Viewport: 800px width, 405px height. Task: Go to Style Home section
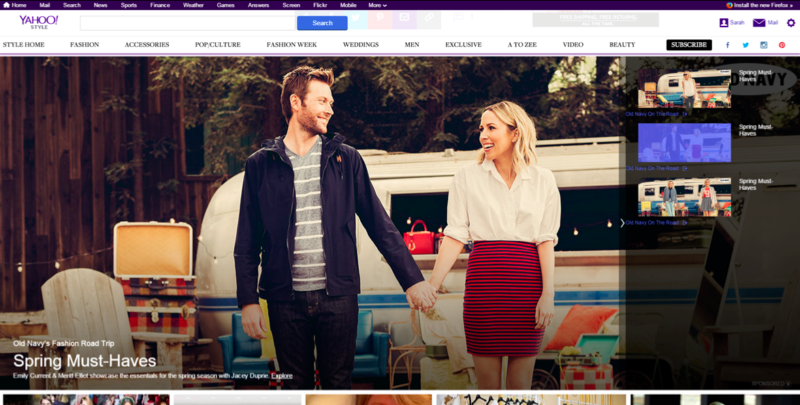[23, 45]
